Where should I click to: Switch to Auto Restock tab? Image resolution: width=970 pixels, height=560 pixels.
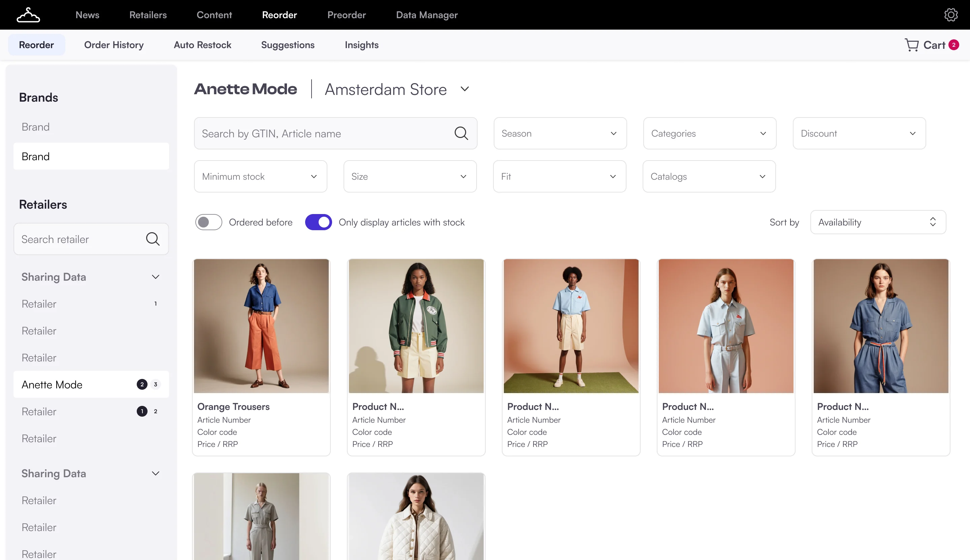[202, 45]
